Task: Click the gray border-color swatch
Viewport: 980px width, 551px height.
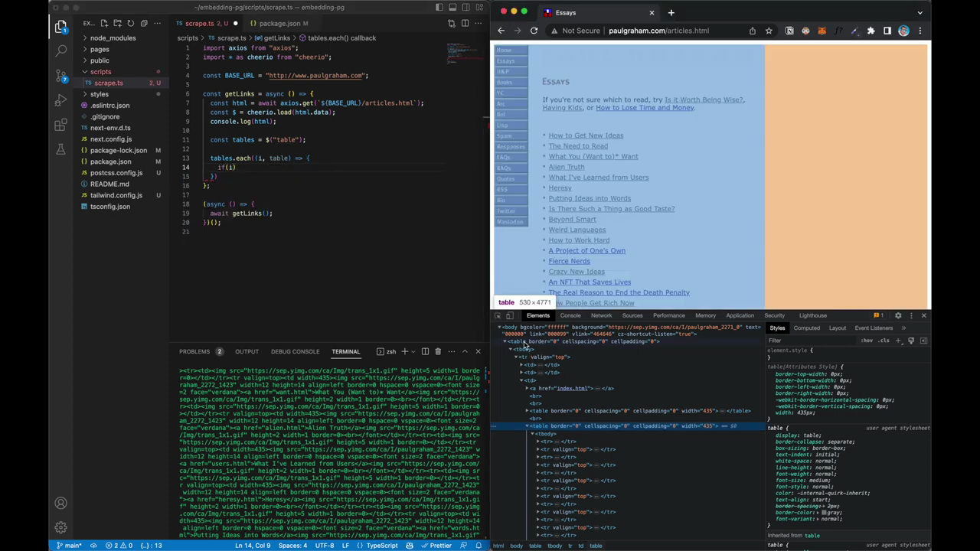Action: click(825, 512)
